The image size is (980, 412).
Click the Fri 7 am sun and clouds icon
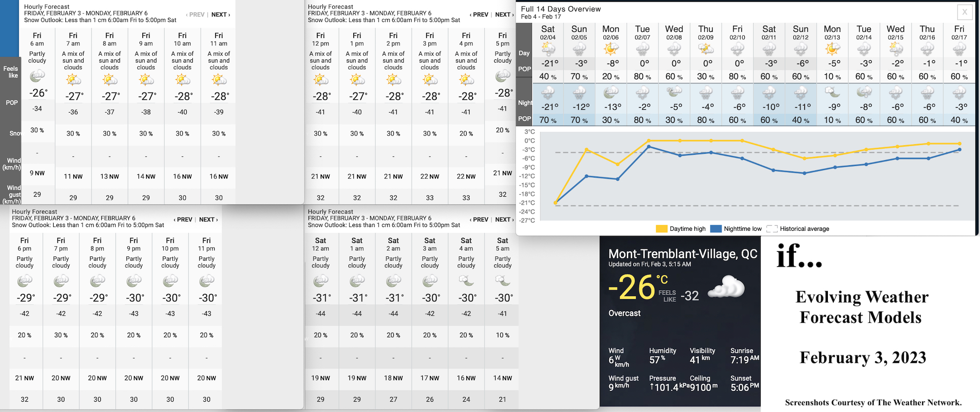73,79
